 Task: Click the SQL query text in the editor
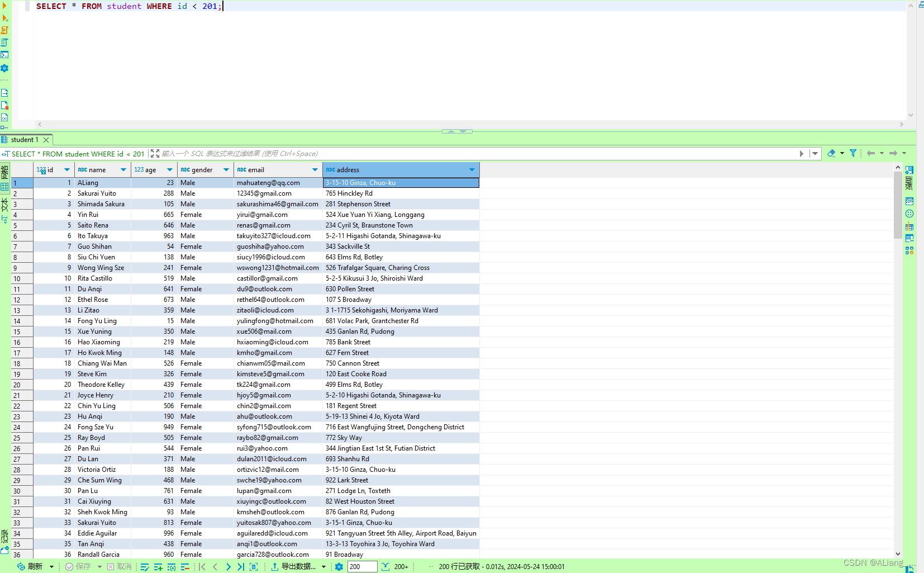tap(129, 6)
